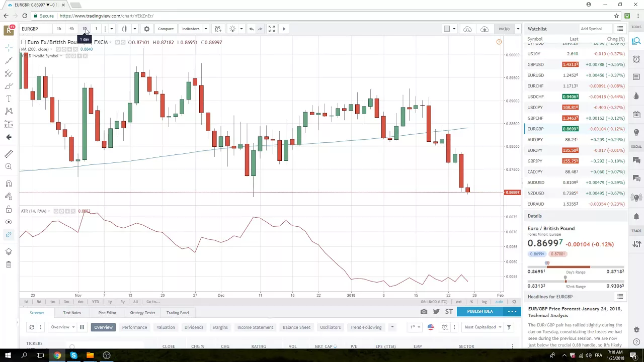This screenshot has height=362, width=644.
Task: Open the economic calendar icon
Action: click(636, 114)
